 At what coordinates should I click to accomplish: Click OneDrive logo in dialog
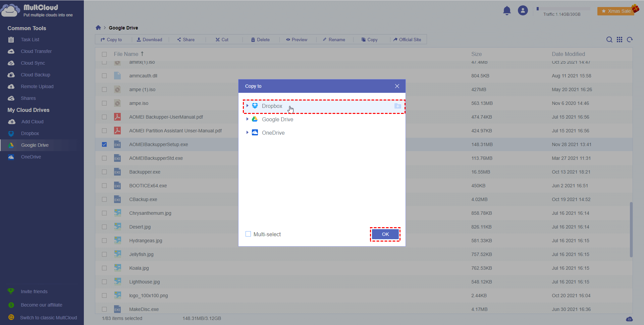coord(255,133)
